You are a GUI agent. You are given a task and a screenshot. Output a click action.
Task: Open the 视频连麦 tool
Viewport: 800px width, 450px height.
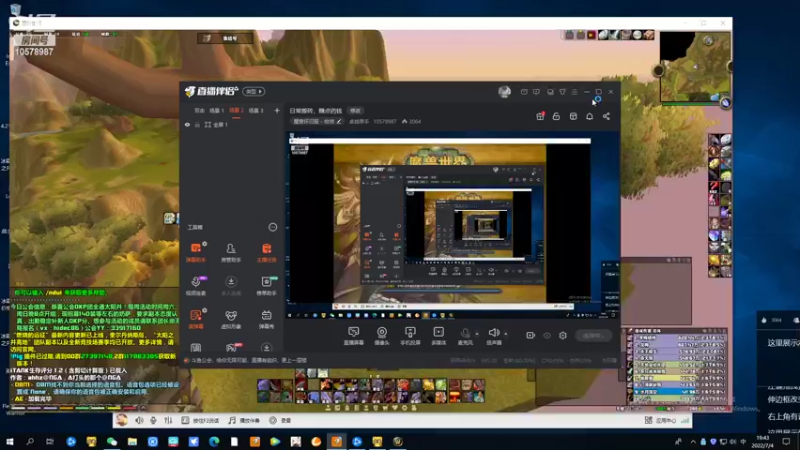[196, 285]
